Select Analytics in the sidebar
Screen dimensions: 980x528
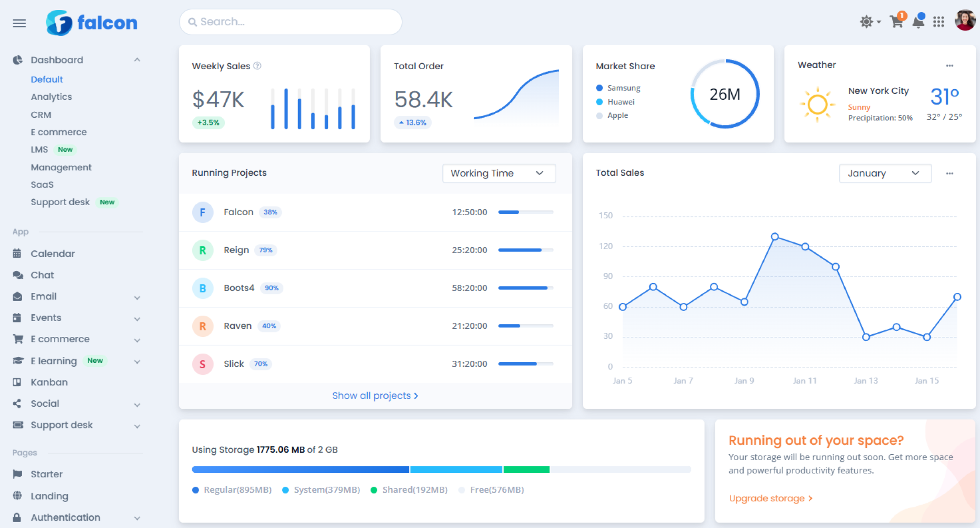click(51, 97)
